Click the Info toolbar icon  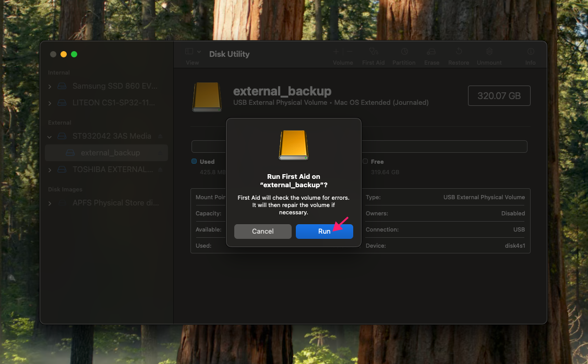pyautogui.click(x=531, y=51)
